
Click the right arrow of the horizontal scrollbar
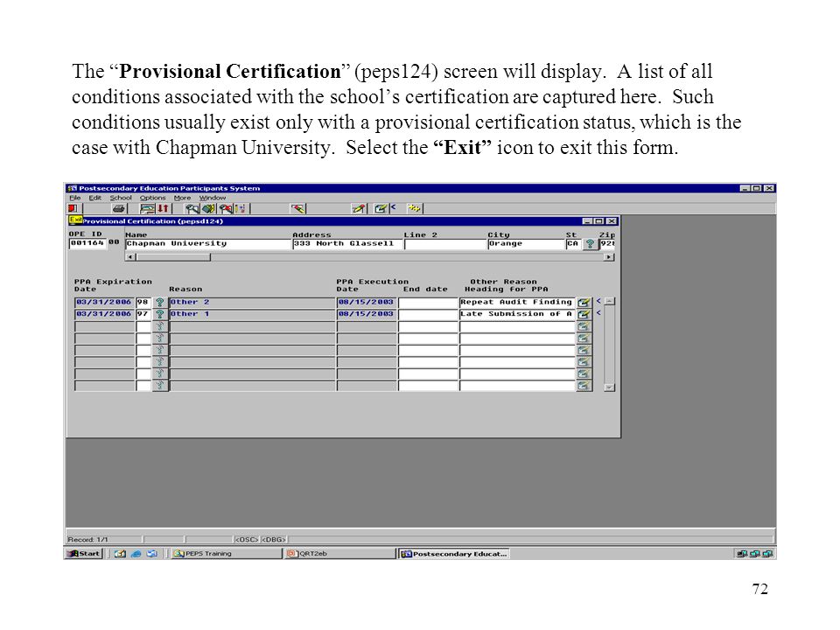[609, 257]
